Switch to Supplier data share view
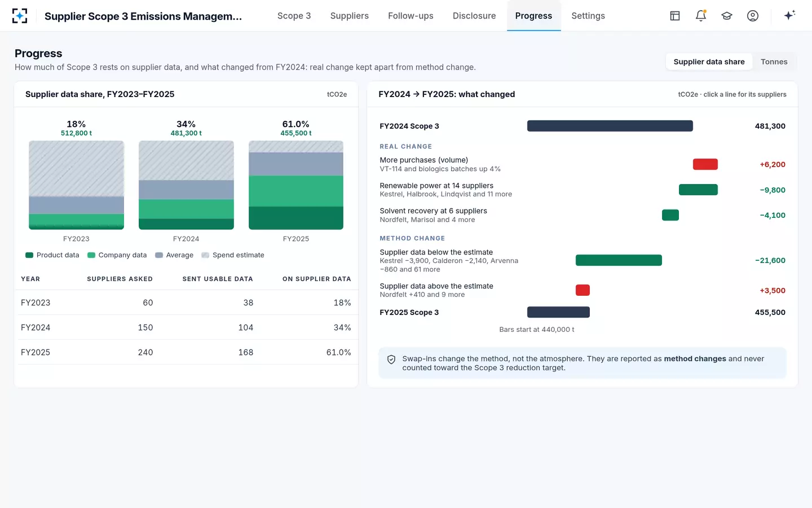The image size is (812, 508). click(709, 62)
